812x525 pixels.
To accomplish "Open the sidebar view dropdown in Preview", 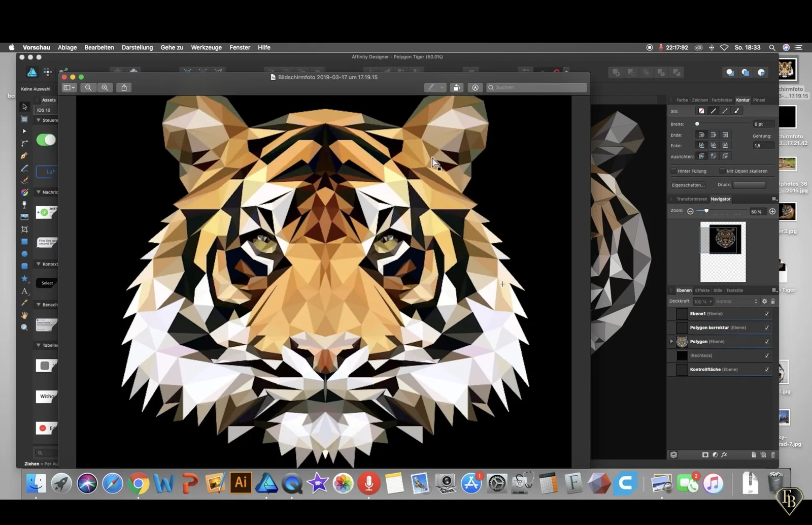I will (69, 87).
